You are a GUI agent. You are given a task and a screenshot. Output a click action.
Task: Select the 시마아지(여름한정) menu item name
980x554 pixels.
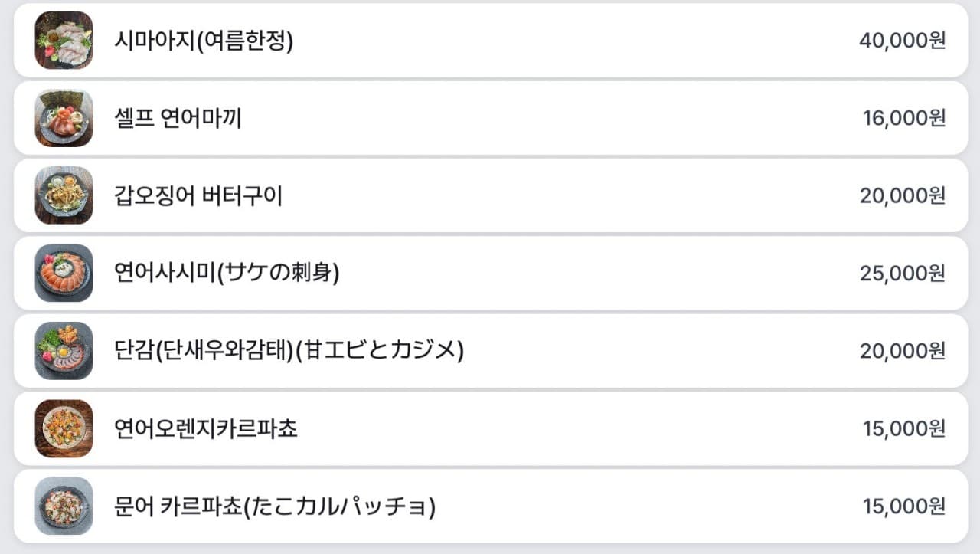pyautogui.click(x=204, y=41)
